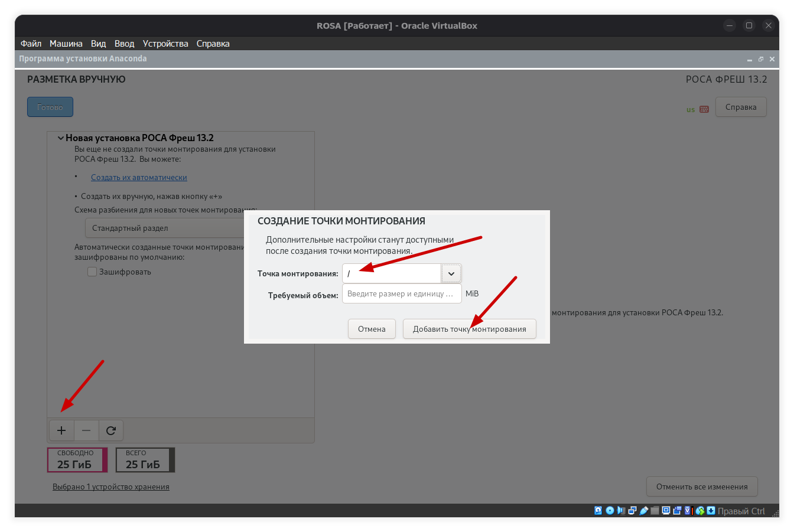Click the 'РАЗМЕТКА ВРУЧНУЮ' heading

(76, 79)
